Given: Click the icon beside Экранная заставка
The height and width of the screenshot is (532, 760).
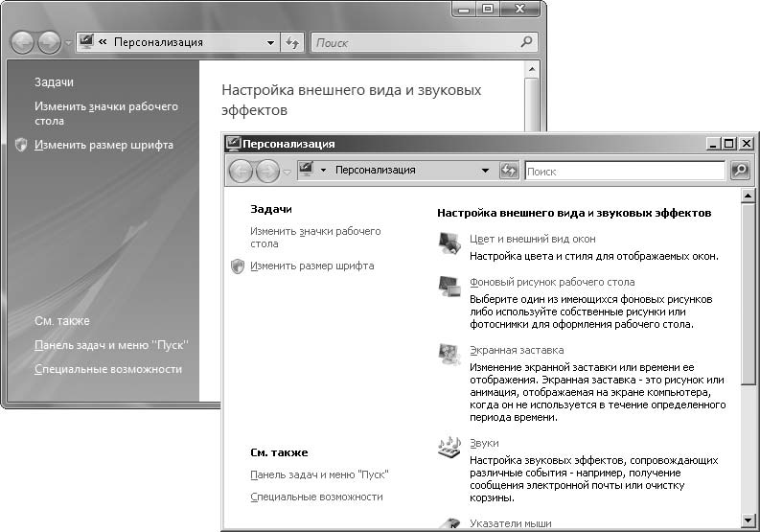Looking at the screenshot, I should [449, 355].
